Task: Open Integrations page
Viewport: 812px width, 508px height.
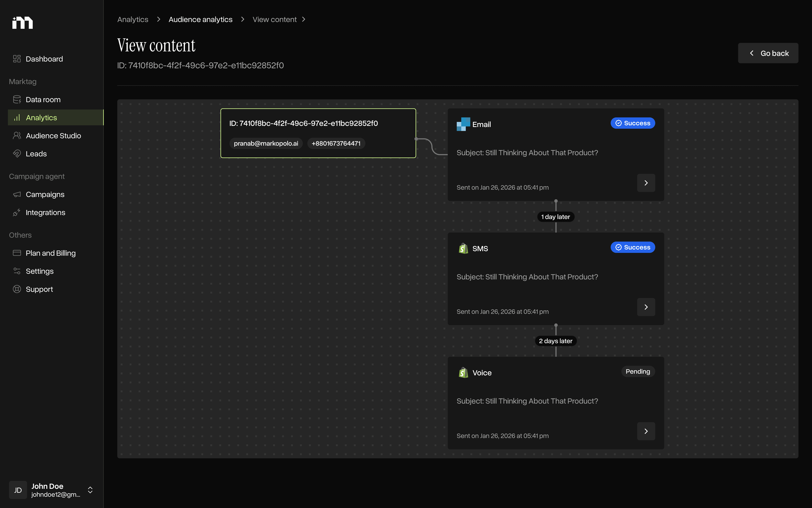Action: pos(56,213)
